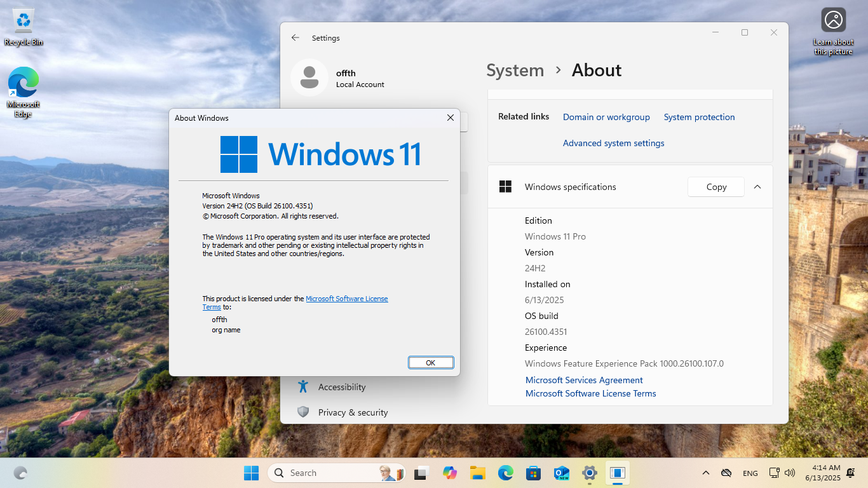This screenshot has height=488, width=868.
Task: Click the About Windows app icon on taskbar
Action: click(618, 473)
